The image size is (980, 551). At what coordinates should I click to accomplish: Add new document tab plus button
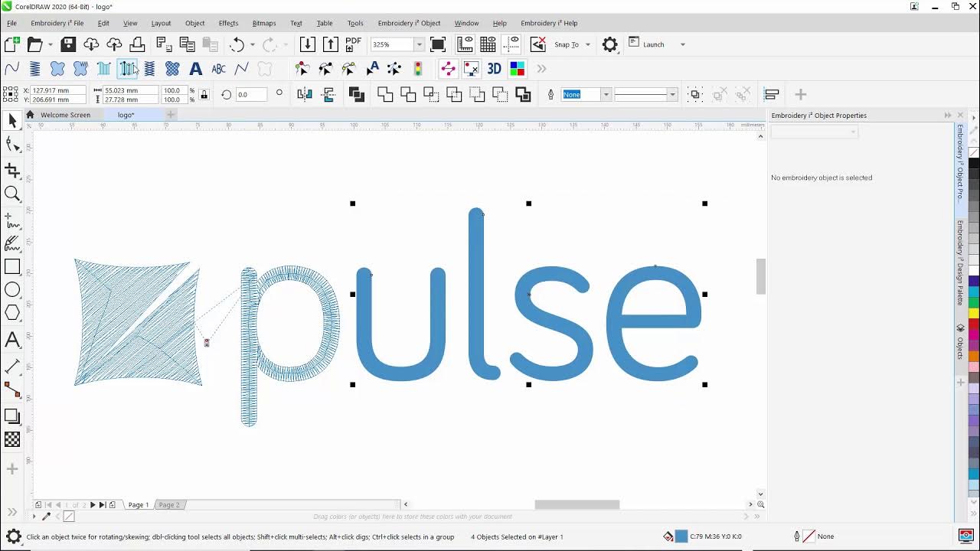point(171,115)
